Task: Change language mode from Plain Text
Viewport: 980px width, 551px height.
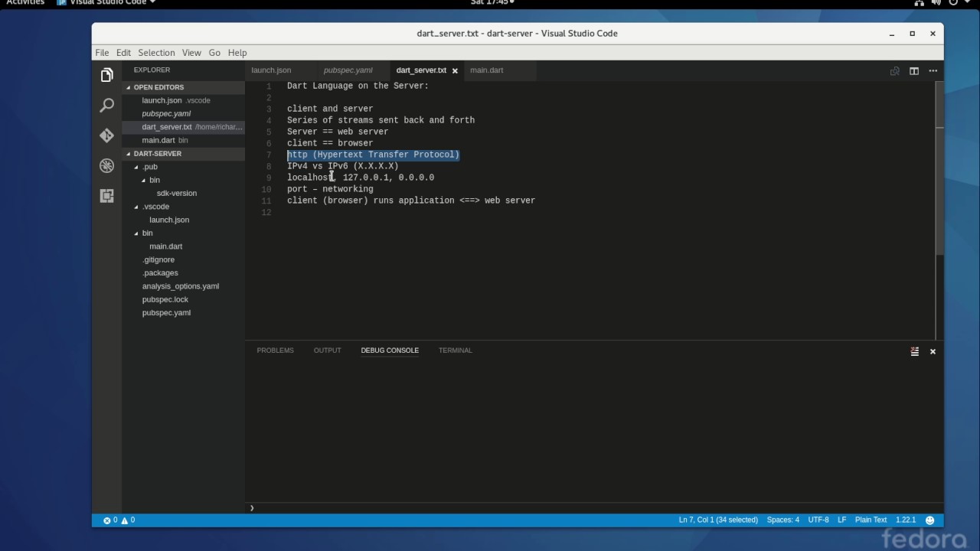Action: click(x=871, y=520)
